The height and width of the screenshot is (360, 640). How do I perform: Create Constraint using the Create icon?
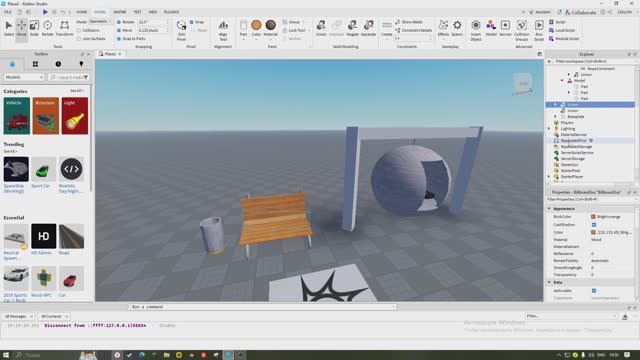tap(387, 28)
